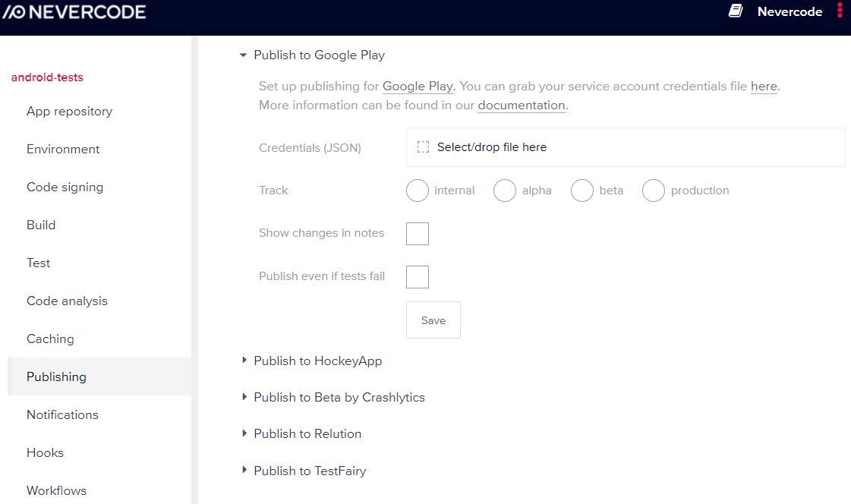Tick Publish even if tests fail checkbox

[418, 277]
